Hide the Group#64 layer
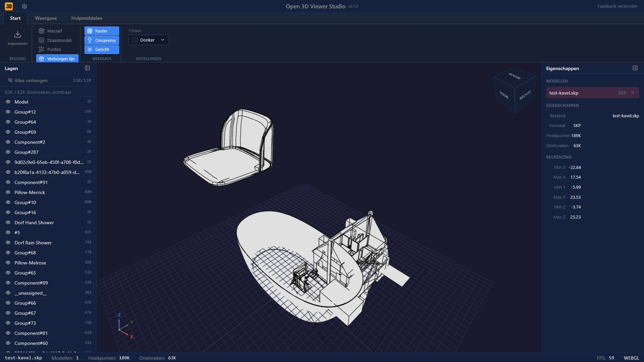Viewport: 644px width, 362px height. pyautogui.click(x=8, y=122)
